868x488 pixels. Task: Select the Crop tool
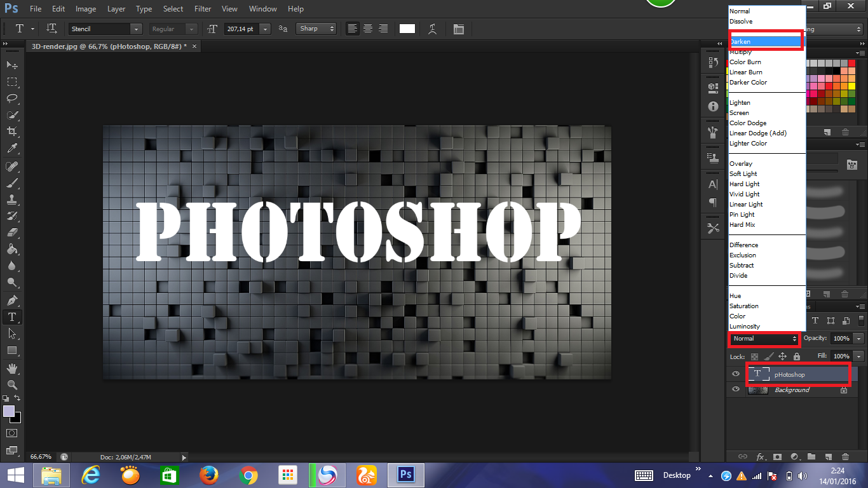pos(12,132)
